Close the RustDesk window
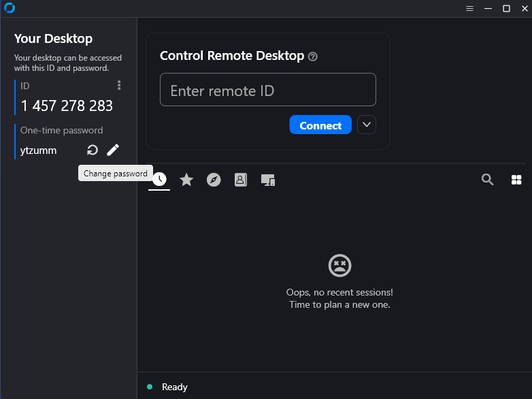This screenshot has width=532, height=399. pos(525,8)
